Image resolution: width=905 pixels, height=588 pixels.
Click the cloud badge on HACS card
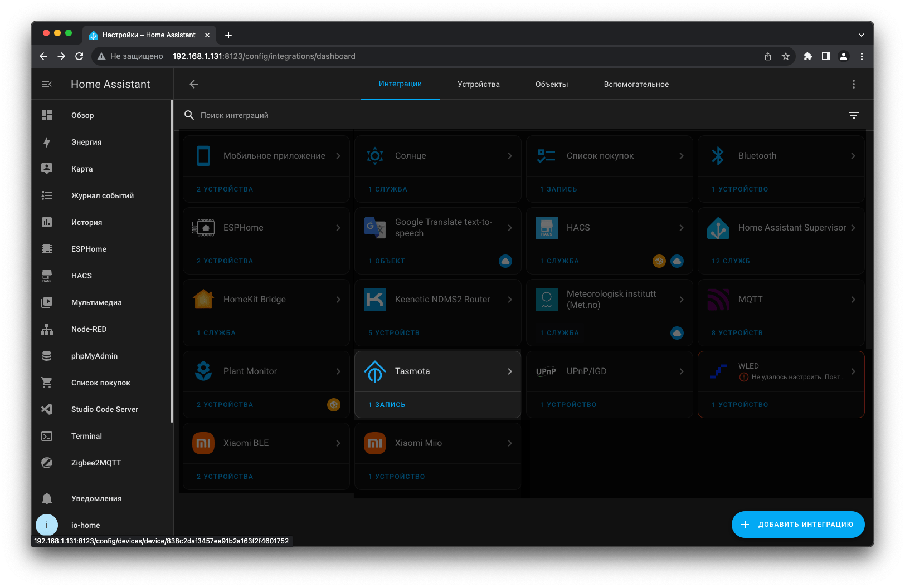[x=677, y=261]
